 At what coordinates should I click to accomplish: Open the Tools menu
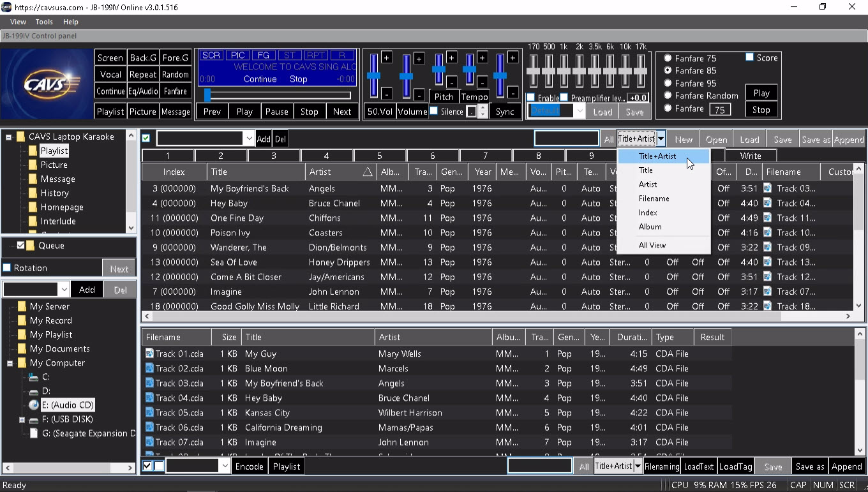[44, 22]
